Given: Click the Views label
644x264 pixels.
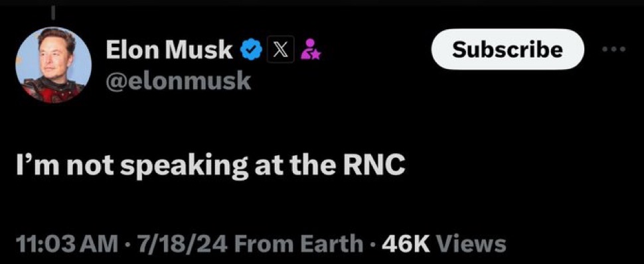Looking at the screenshot, I should (471, 244).
